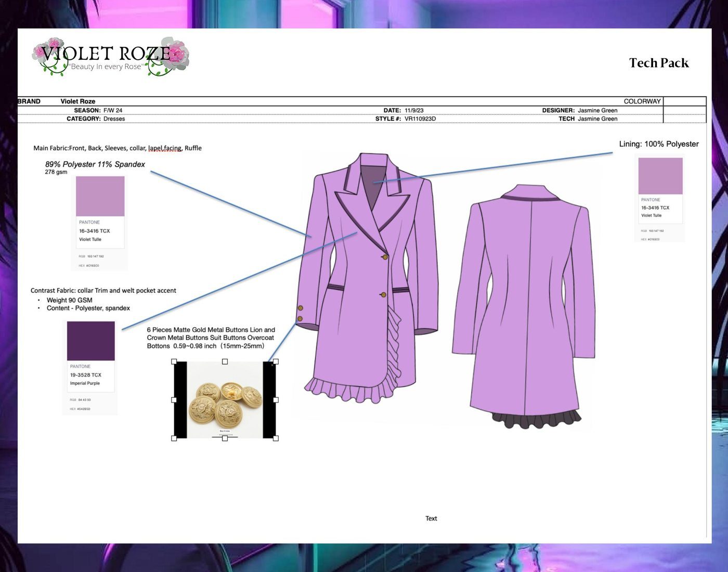Click the top-center handle of button photo

click(x=225, y=361)
